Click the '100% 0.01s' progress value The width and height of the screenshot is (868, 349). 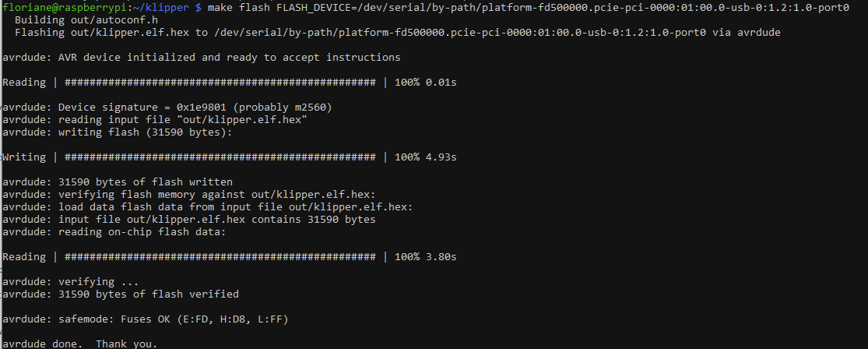point(425,83)
